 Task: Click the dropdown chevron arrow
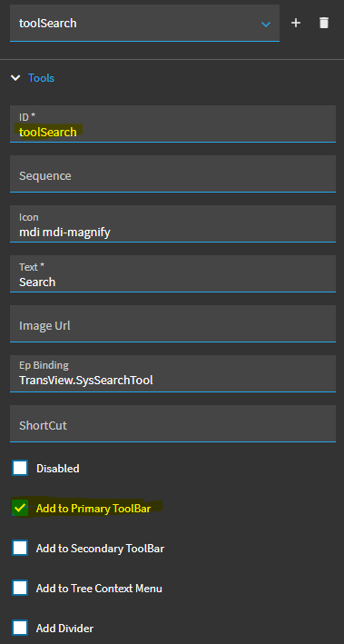point(266,24)
